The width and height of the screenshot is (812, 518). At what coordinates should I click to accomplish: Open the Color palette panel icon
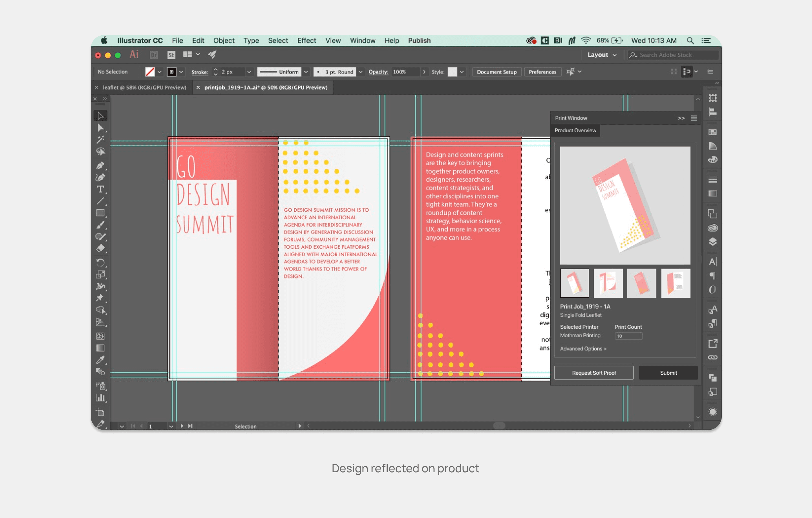[x=712, y=160]
